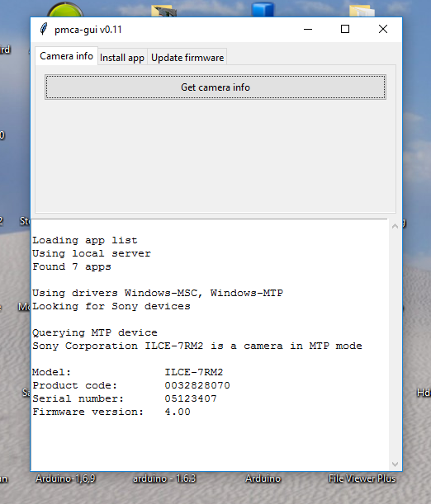
Task: Click the "Found 7 apps" log line
Action: 72,266
